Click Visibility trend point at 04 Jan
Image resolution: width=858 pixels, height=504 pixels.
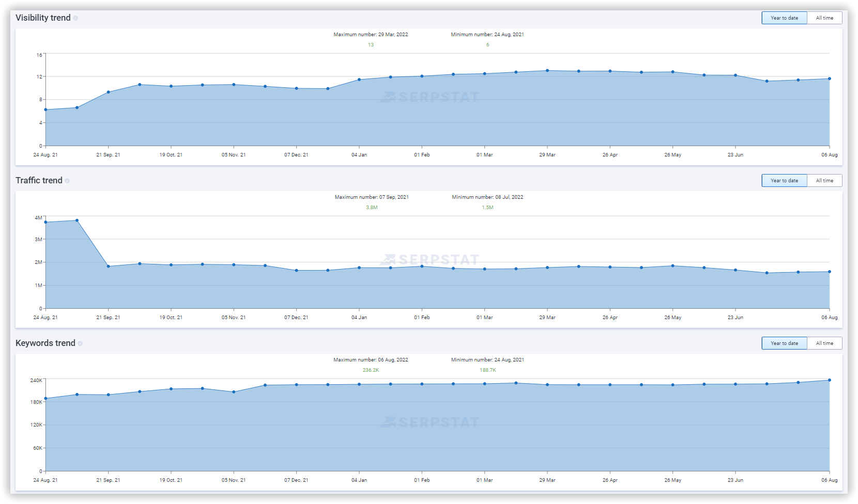pyautogui.click(x=359, y=80)
